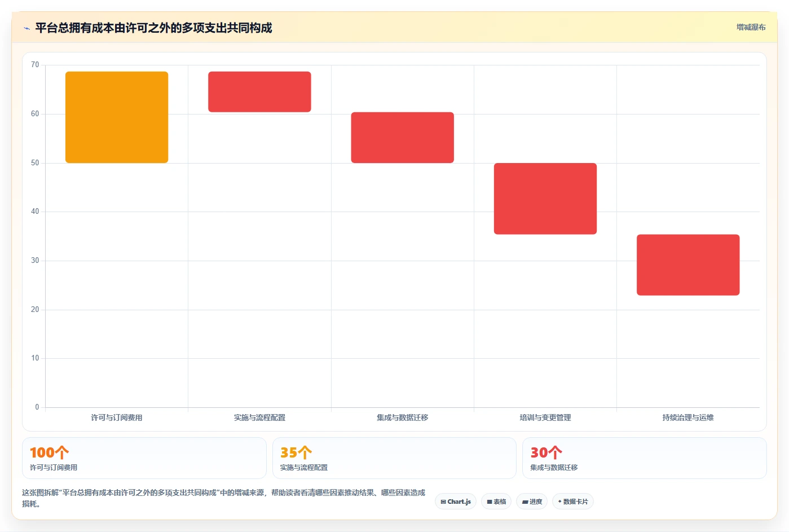Click the 增减瀑布 badge in the header
Image resolution: width=789 pixels, height=532 pixels.
click(751, 27)
